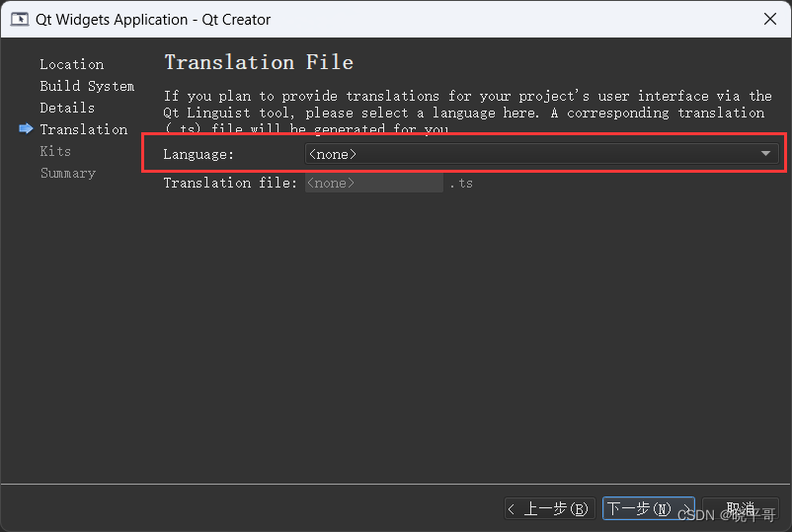Click the Qt Creator window icon in title bar

[x=20, y=19]
